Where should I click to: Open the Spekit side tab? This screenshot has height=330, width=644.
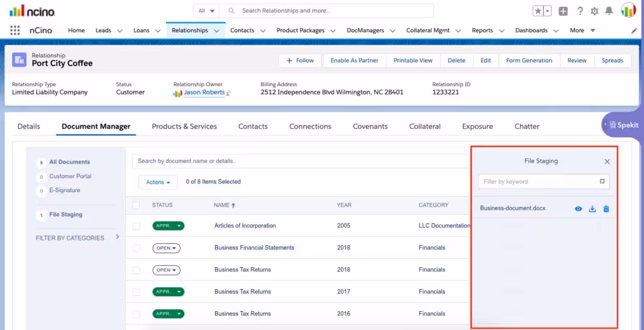point(623,125)
